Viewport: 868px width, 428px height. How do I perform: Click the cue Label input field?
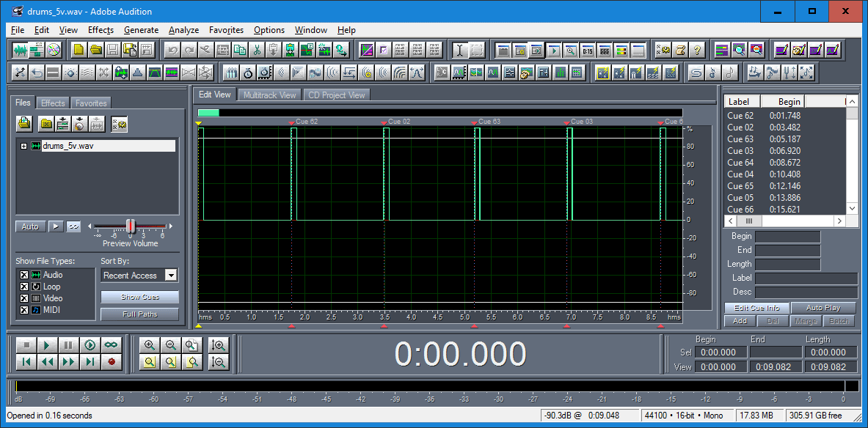(x=806, y=278)
